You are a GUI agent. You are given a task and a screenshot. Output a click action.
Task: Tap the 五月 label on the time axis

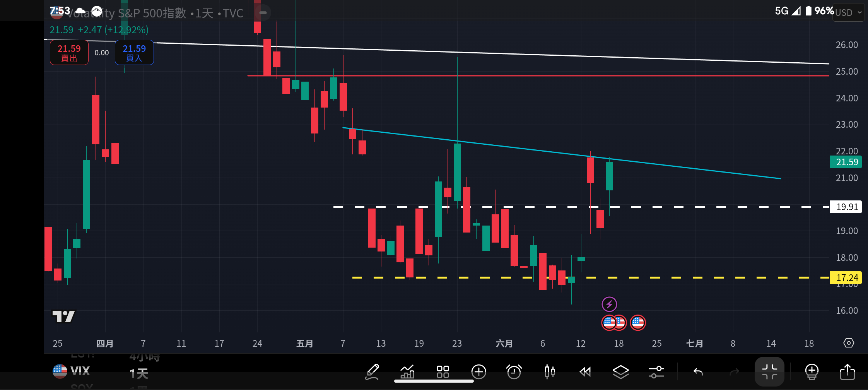pos(305,343)
